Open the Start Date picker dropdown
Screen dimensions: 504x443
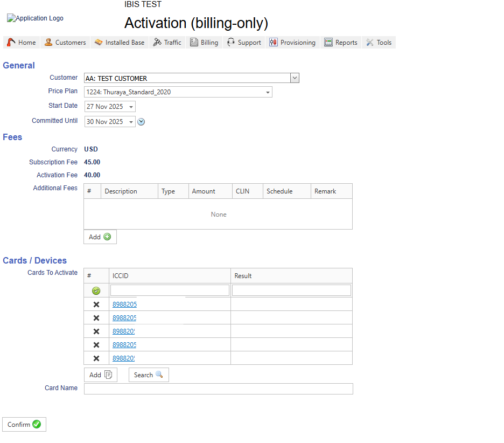131,107
